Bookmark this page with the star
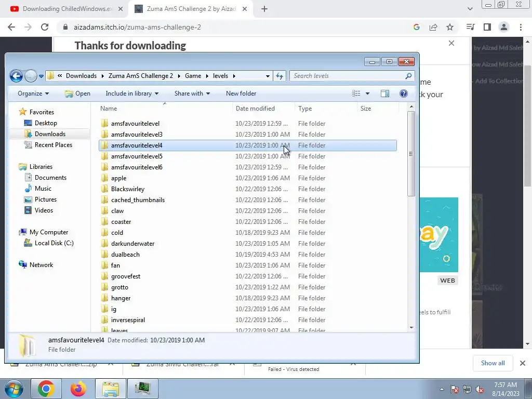 pos(450,27)
